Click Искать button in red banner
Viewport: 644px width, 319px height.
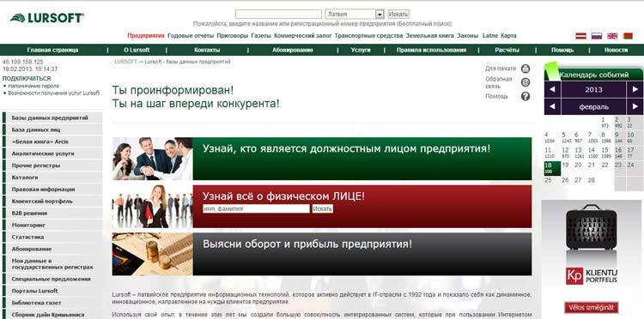click(322, 208)
